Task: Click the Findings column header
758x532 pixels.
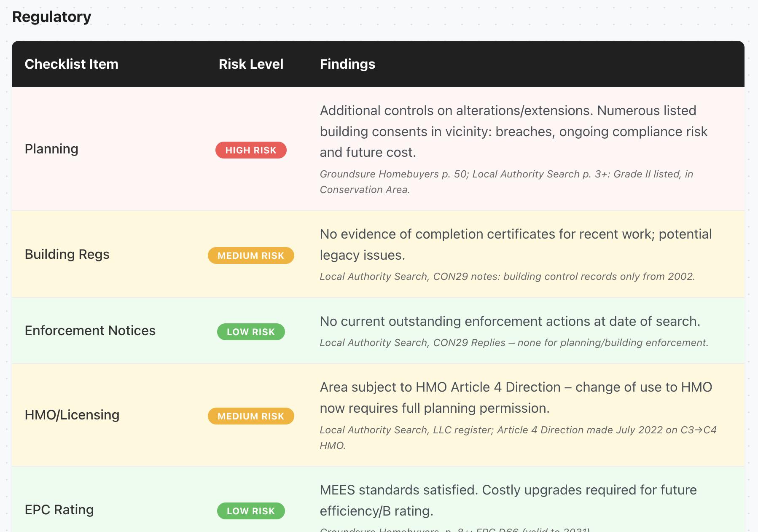Action: (x=347, y=64)
